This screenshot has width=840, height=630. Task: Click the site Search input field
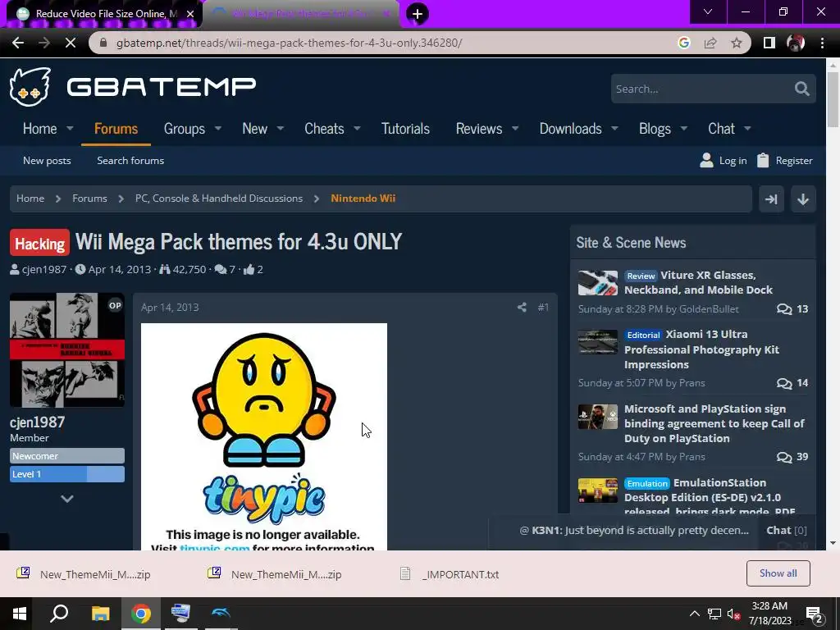(x=701, y=89)
